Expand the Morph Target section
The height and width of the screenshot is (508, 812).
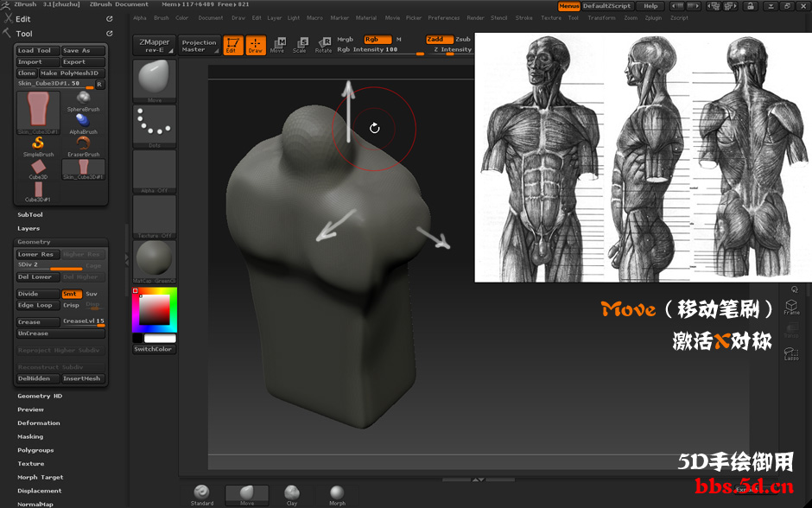41,477
